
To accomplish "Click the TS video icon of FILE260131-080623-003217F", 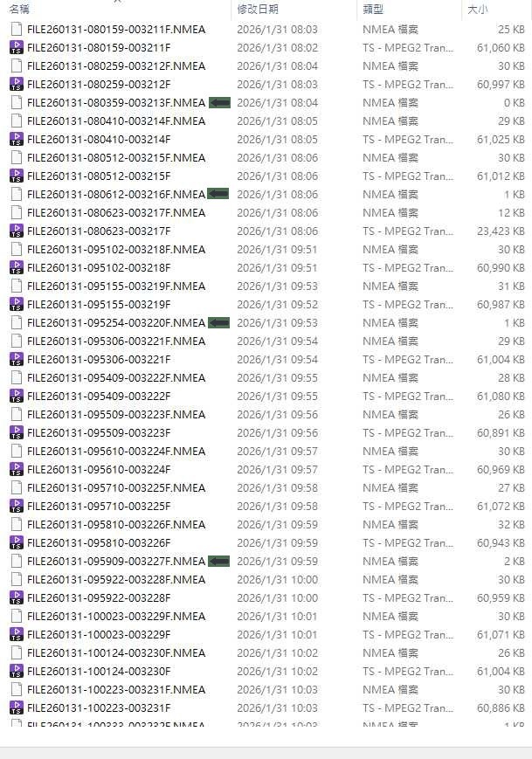I will pos(17,231).
